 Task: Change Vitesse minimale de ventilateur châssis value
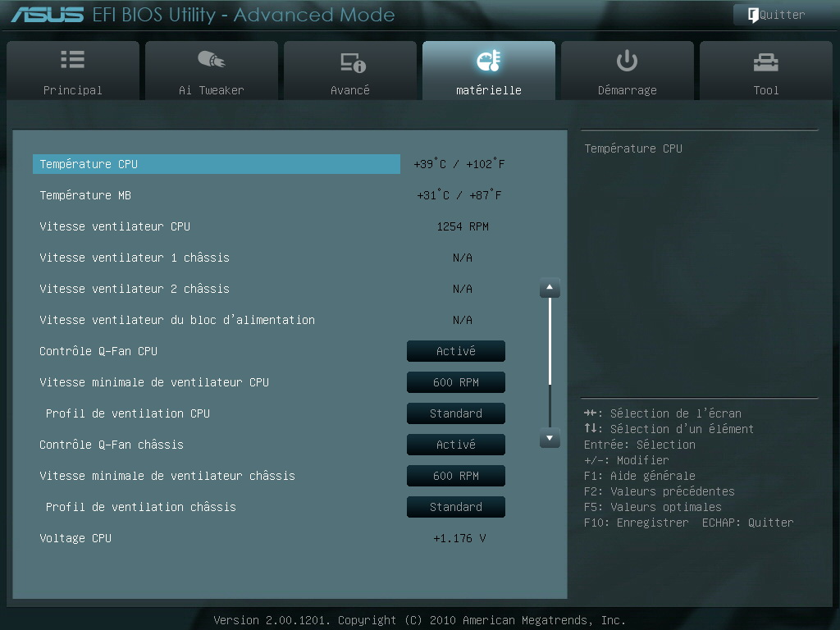click(456, 475)
